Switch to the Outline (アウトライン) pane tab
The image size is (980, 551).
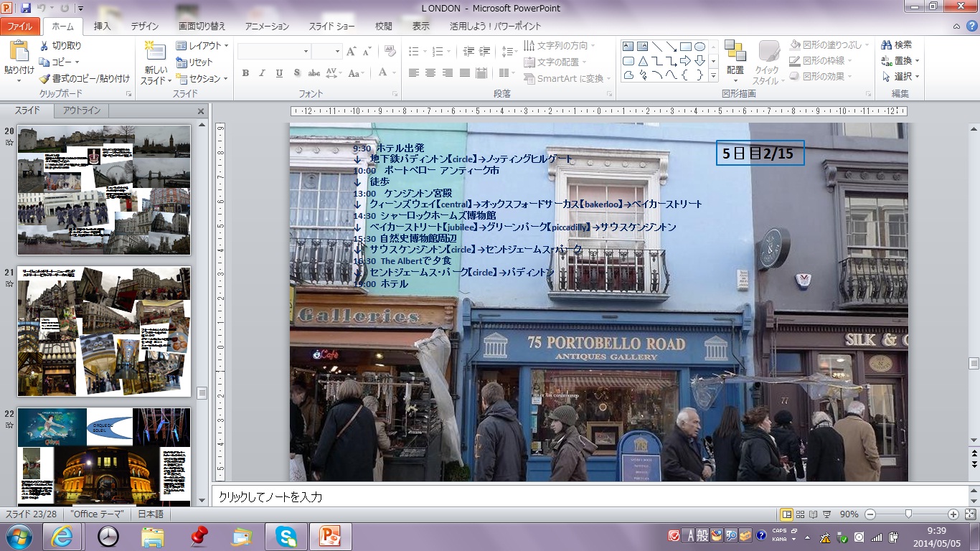[81, 110]
